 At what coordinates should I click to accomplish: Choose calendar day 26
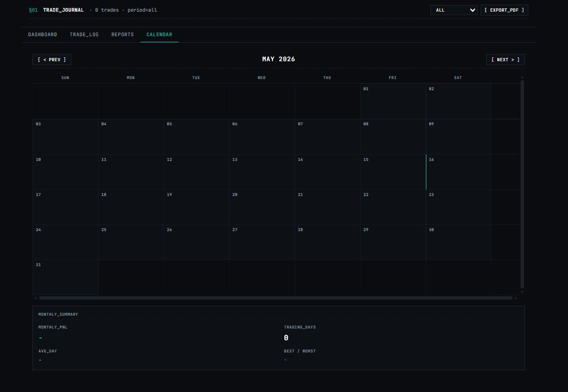(196, 242)
